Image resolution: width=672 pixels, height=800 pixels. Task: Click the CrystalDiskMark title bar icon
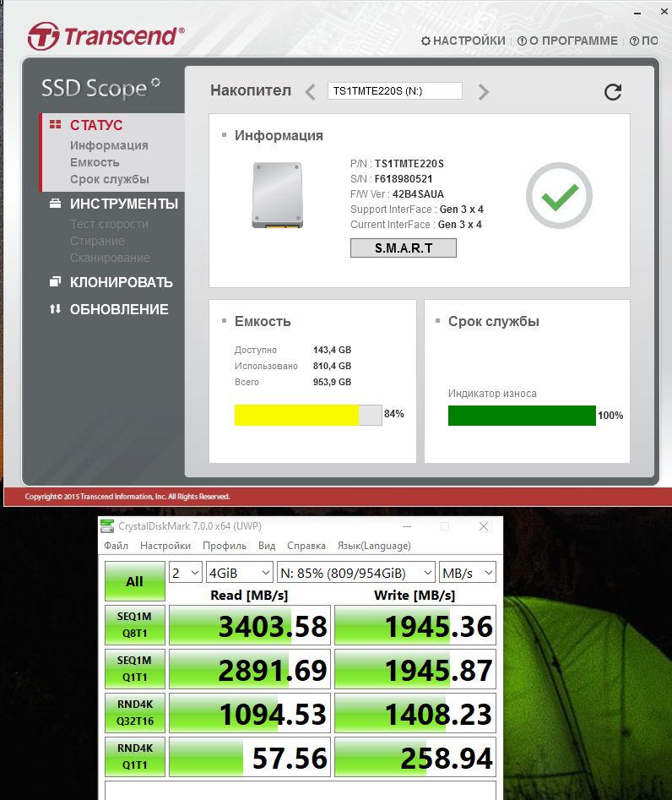coord(107,526)
